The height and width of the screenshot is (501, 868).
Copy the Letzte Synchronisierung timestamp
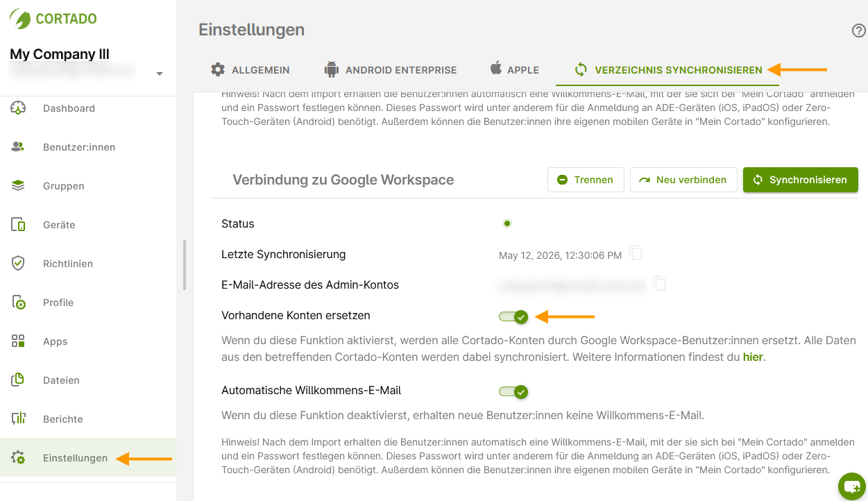pyautogui.click(x=636, y=253)
